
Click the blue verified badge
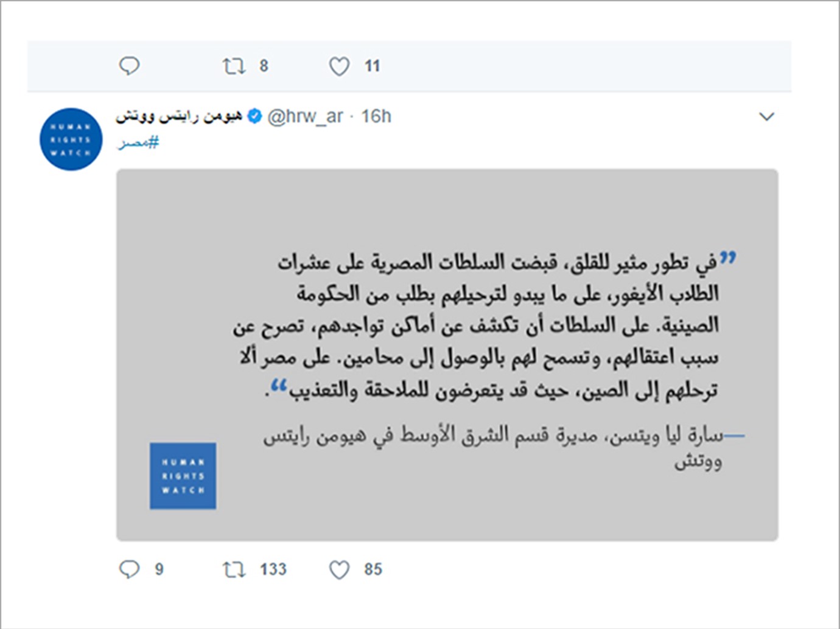(x=255, y=116)
